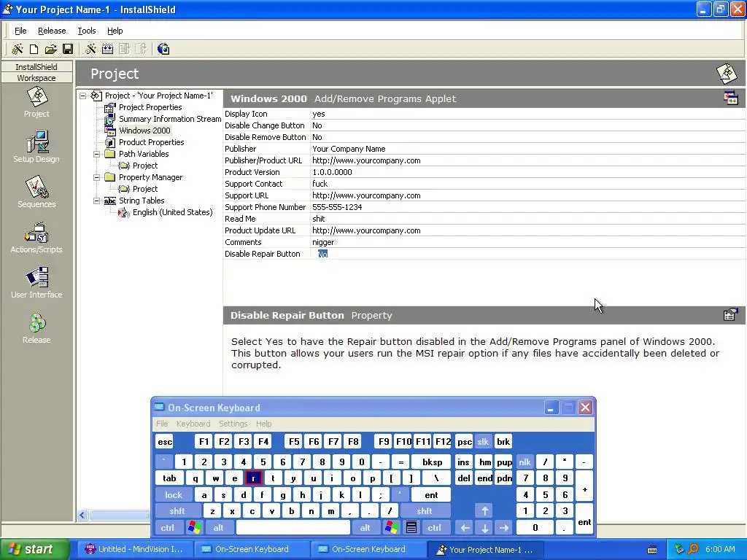Viewport: 747px width, 560px height.
Task: Open Setup Design in the sidebar
Action: [36, 147]
